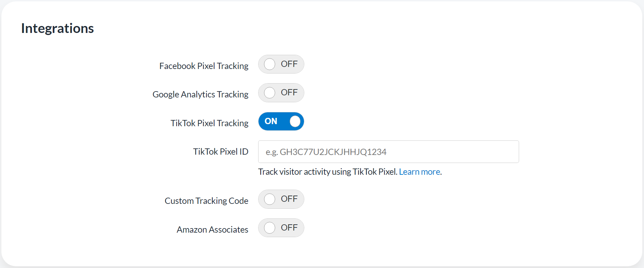Open the Learn more link
Viewport: 644px width, 268px height.
[x=420, y=172]
